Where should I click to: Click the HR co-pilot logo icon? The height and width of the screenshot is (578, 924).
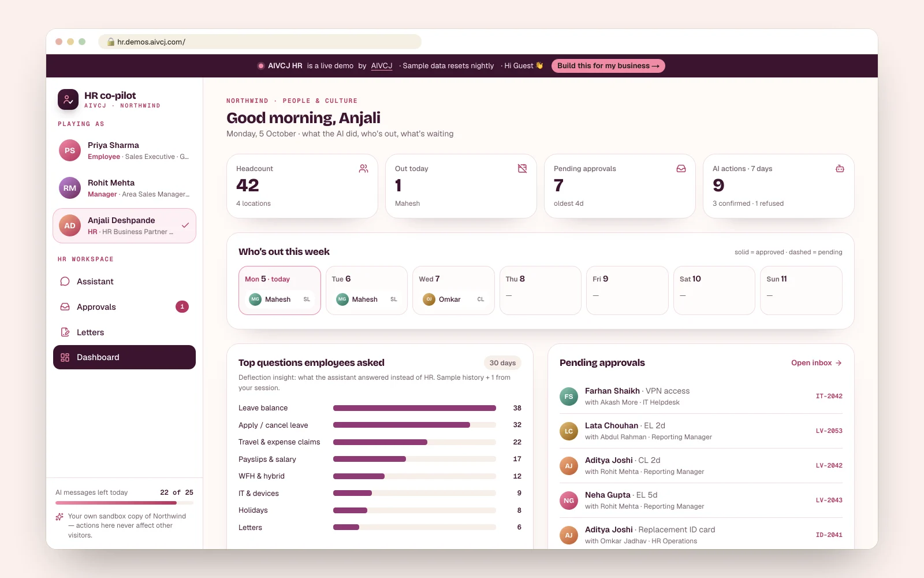(x=68, y=99)
